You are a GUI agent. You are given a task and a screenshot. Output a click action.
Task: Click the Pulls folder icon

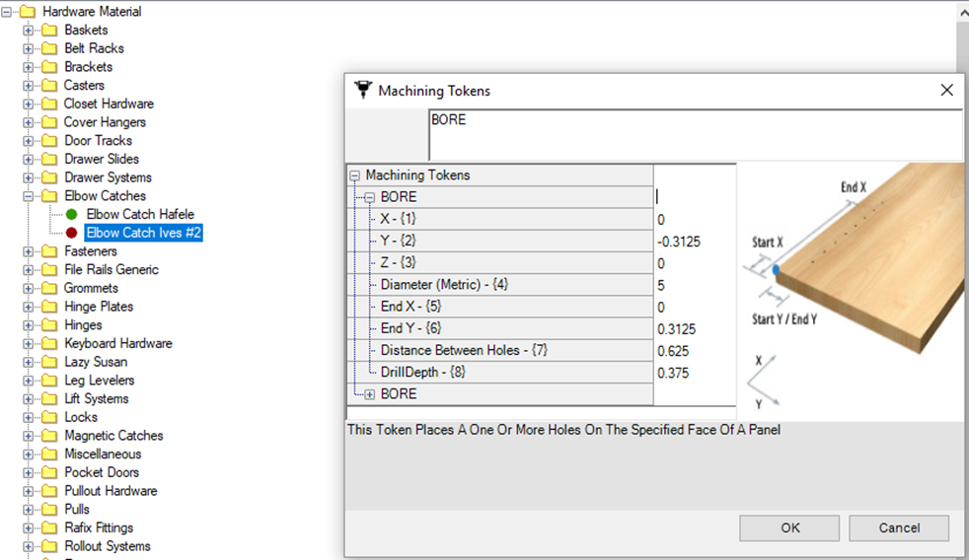click(x=48, y=510)
